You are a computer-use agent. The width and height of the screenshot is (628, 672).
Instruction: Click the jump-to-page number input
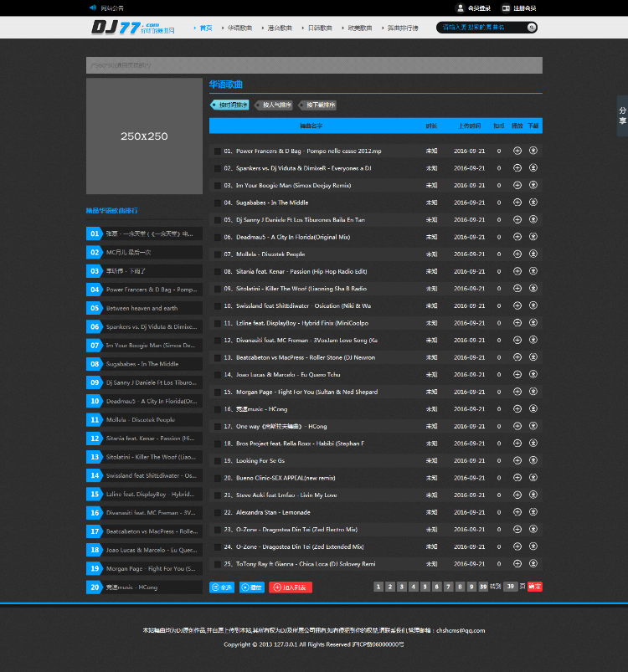pos(510,587)
